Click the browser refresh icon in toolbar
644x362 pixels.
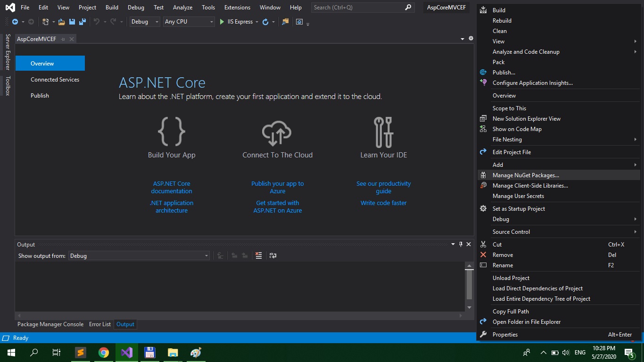pos(265,22)
